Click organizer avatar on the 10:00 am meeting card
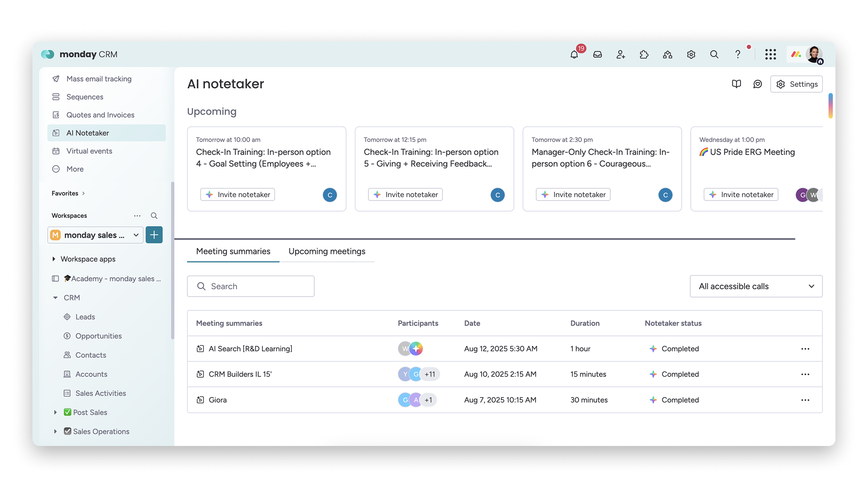The height and width of the screenshot is (488, 868). pos(330,195)
